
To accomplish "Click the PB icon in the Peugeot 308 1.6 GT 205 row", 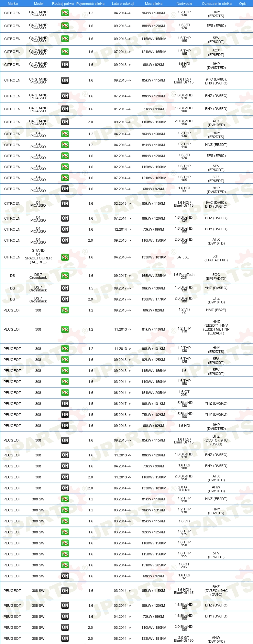I will pos(65,393).
